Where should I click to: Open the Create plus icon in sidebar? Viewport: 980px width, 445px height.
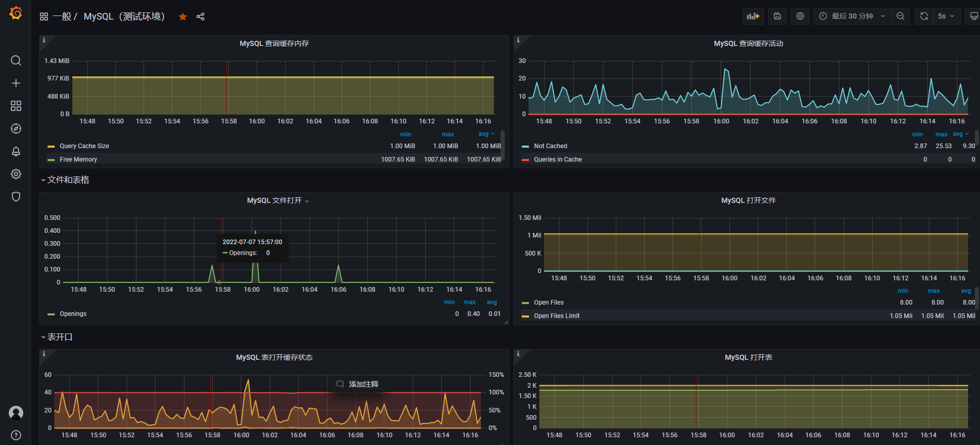[16, 83]
